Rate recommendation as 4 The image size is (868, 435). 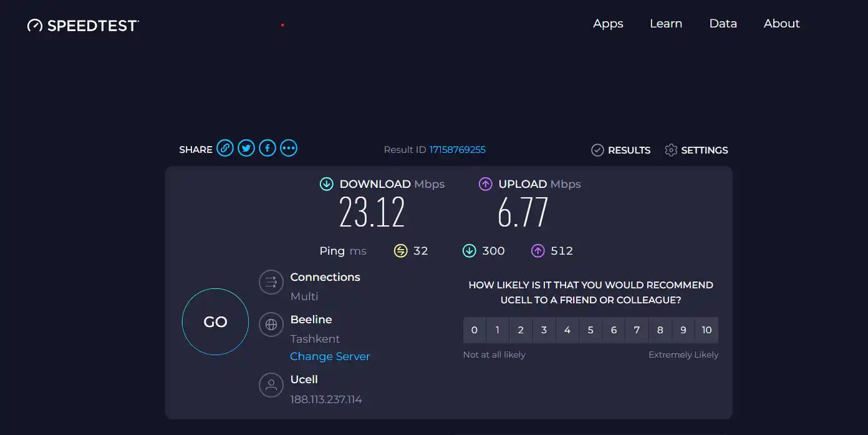(567, 330)
